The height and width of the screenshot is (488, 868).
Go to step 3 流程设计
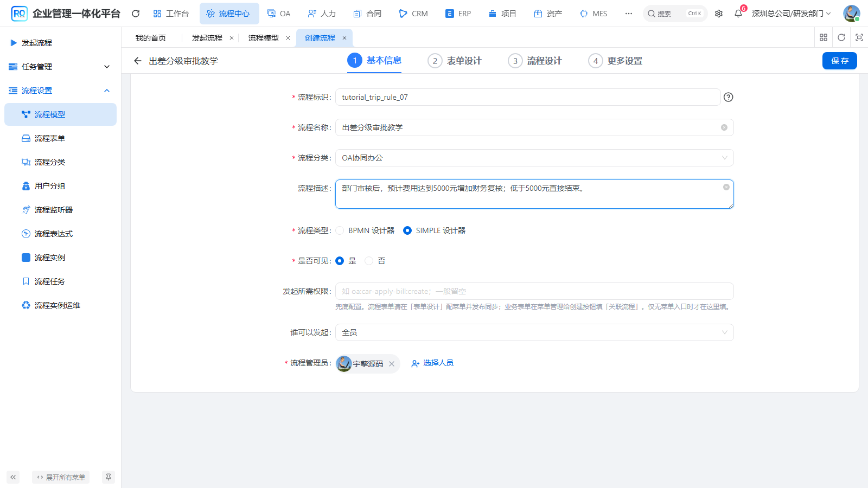pyautogui.click(x=535, y=61)
